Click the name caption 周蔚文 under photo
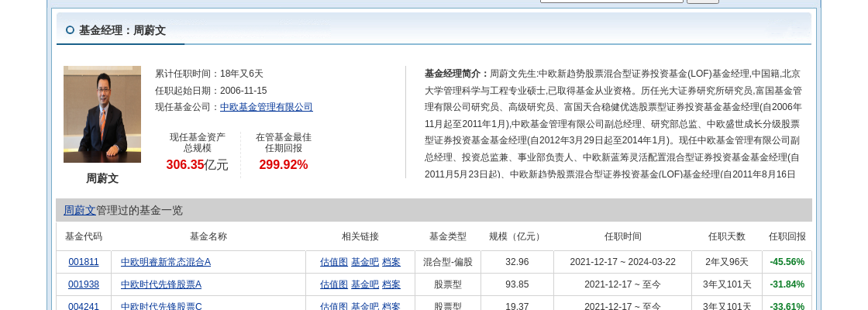The width and height of the screenshot is (868, 310). pos(102,178)
